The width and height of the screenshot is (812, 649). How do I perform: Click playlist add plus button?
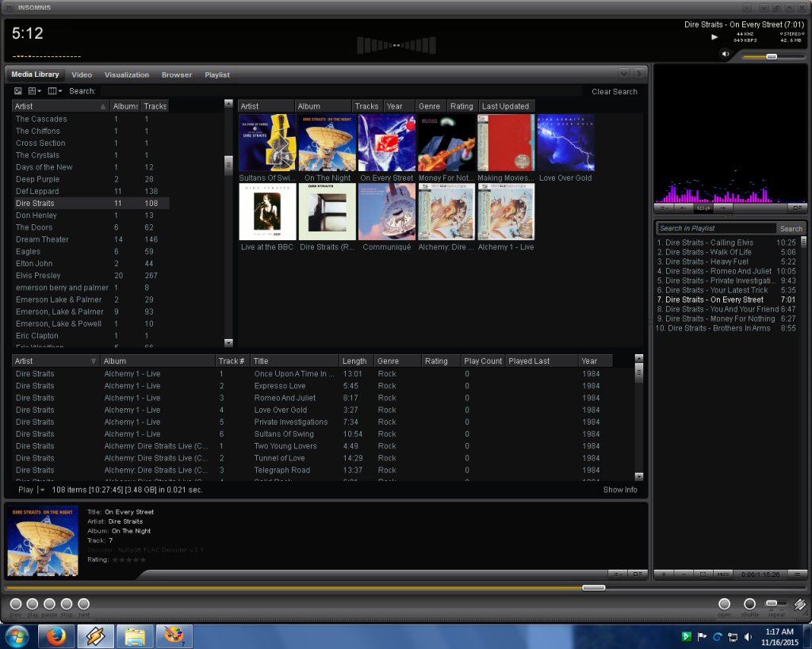pyautogui.click(x=664, y=574)
